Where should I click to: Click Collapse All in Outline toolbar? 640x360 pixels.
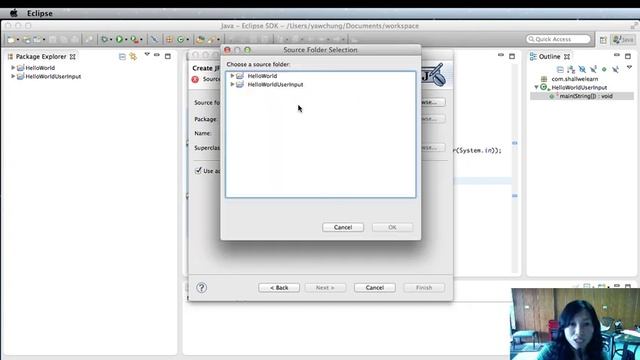click(560, 69)
